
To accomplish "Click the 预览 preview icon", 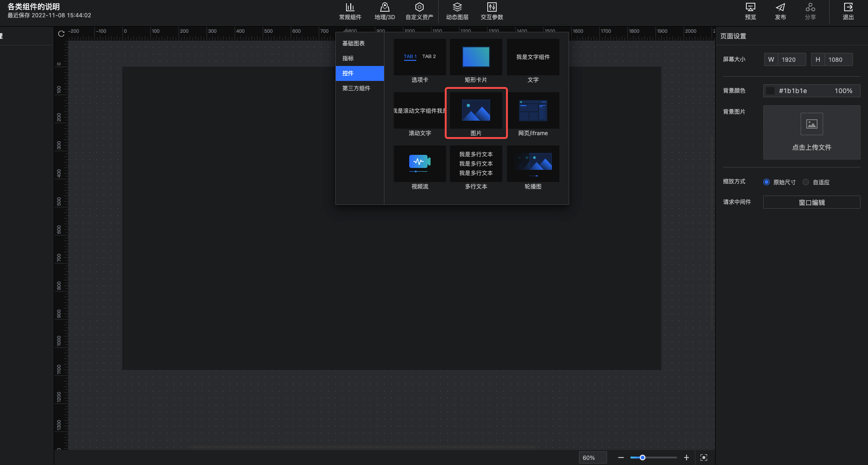I will (x=750, y=7).
